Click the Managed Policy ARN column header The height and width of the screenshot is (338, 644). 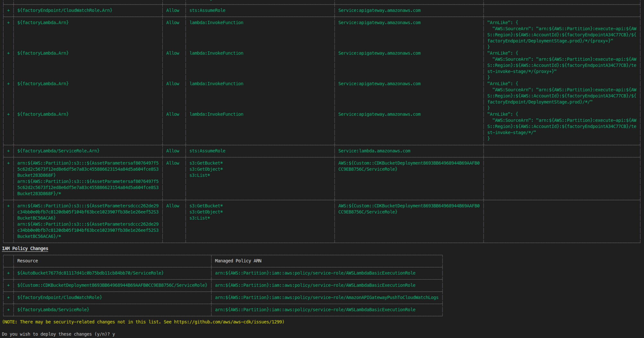(238, 261)
